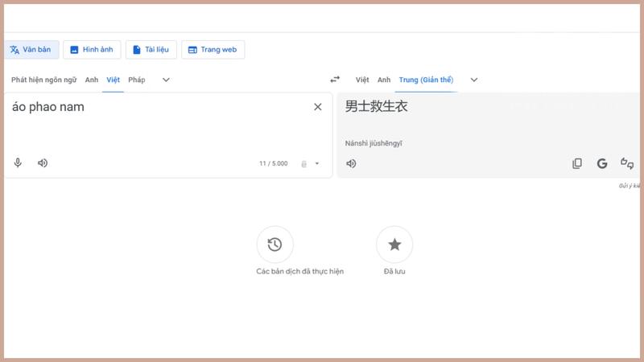Open saved translations star button
The width and height of the screenshot is (644, 362).
pos(394,245)
